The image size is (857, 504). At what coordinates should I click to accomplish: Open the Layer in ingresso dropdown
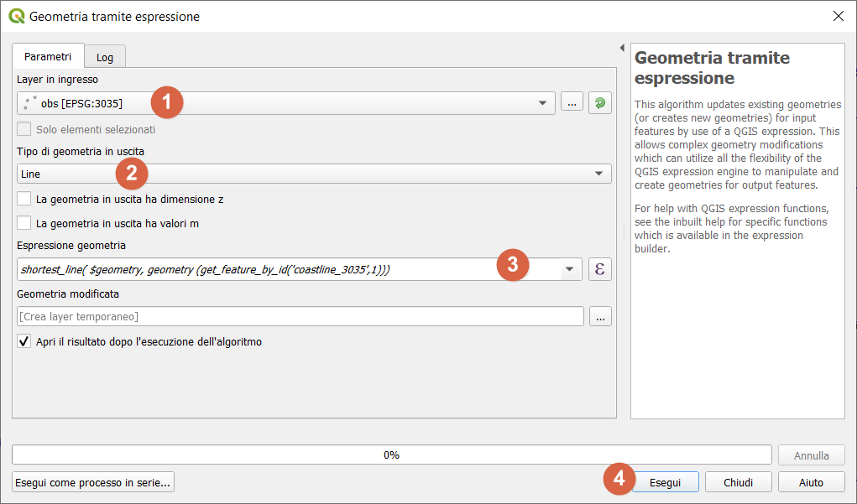[541, 103]
